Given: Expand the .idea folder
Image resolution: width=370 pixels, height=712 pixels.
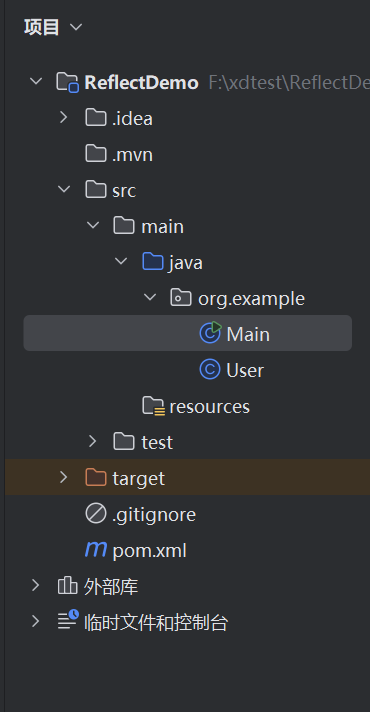Looking at the screenshot, I should pyautogui.click(x=64, y=118).
